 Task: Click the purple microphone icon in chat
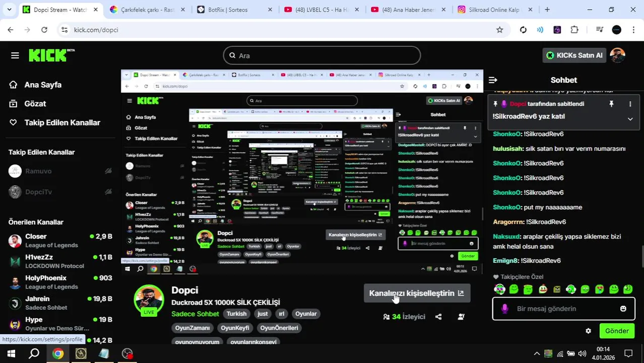(505, 309)
